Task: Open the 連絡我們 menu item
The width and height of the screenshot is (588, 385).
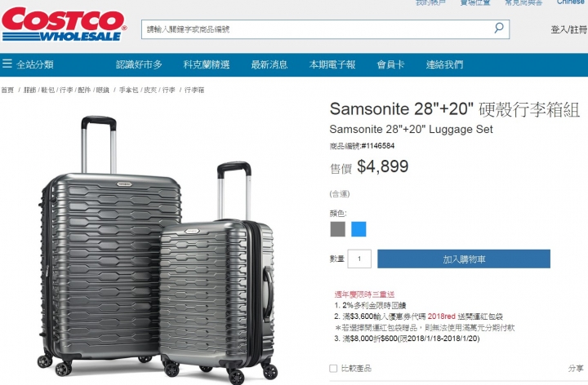Action: pyautogui.click(x=445, y=64)
